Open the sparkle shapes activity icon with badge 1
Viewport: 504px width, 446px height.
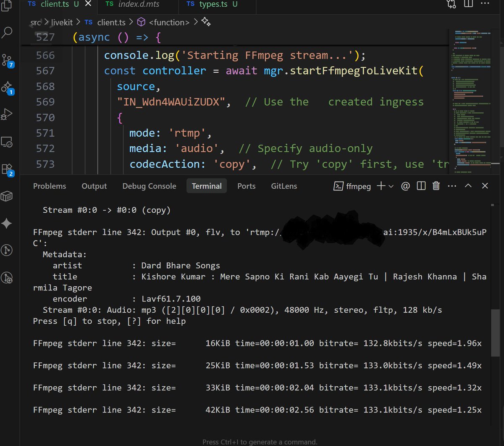8,88
